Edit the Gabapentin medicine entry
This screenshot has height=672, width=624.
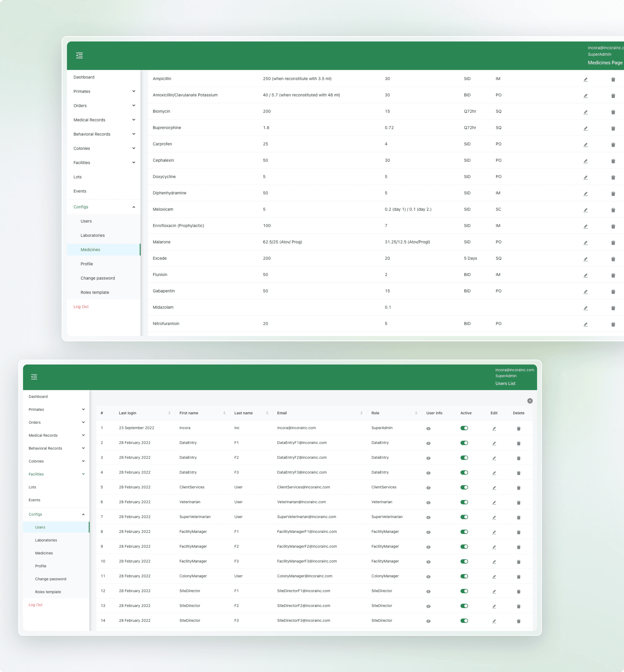click(586, 292)
